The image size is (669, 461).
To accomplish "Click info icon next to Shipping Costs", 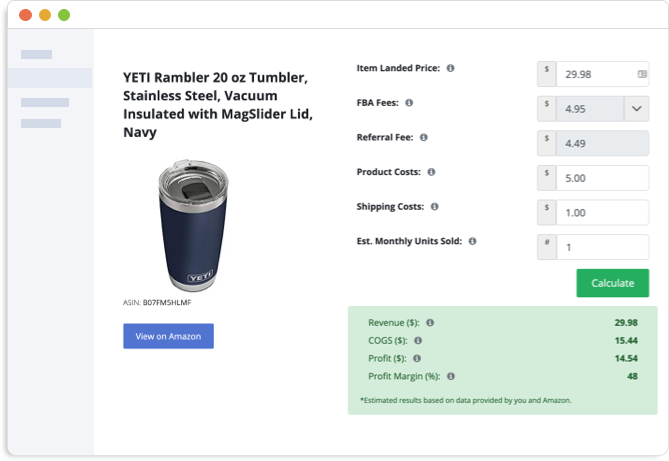I will pos(434,207).
